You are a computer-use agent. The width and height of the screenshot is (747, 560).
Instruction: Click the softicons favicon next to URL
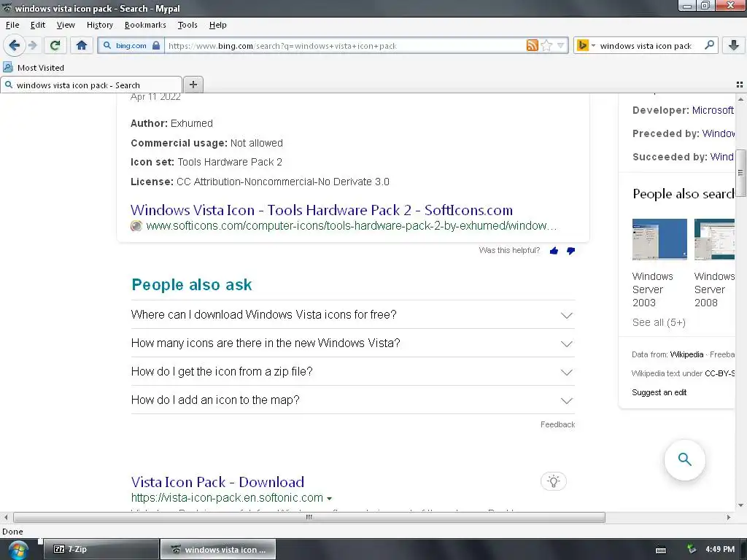[136, 226]
